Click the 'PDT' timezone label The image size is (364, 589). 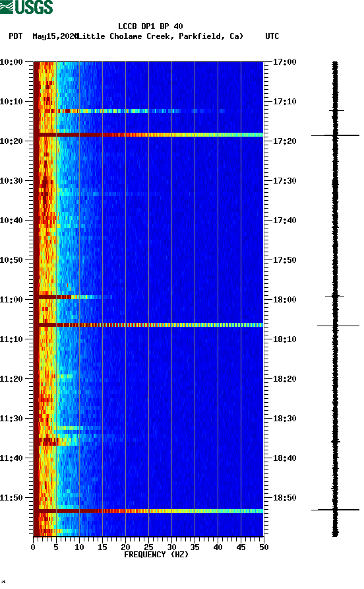15,36
